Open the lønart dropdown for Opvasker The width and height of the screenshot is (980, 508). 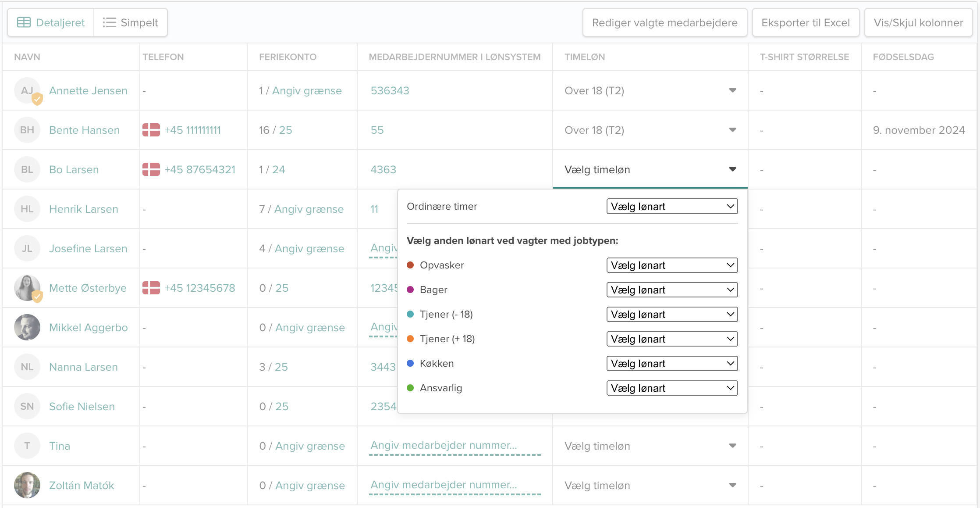[x=672, y=265]
